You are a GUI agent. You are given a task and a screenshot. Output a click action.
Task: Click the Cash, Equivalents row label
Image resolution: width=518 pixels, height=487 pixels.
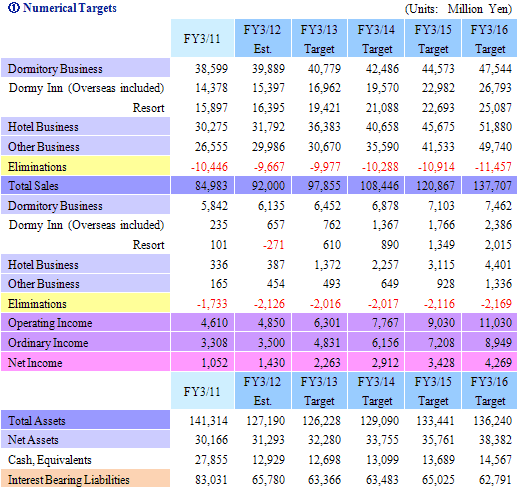(x=50, y=460)
